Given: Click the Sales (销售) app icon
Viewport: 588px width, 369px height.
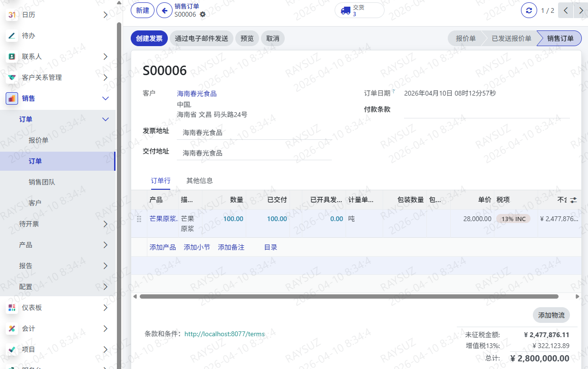Looking at the screenshot, I should coord(12,98).
